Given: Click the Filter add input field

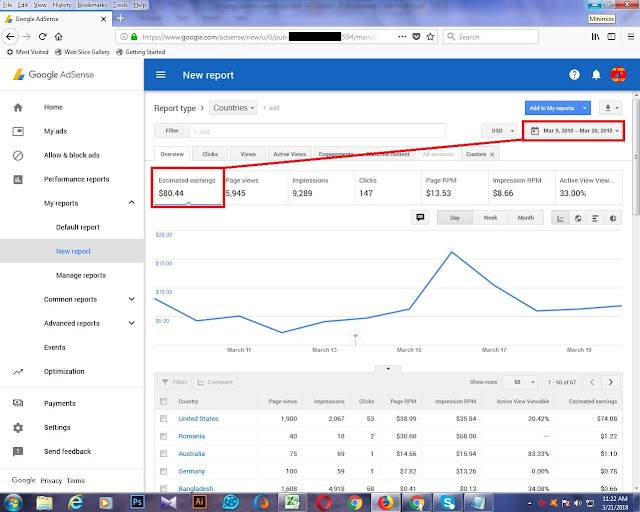Looking at the screenshot, I should pos(317,131).
